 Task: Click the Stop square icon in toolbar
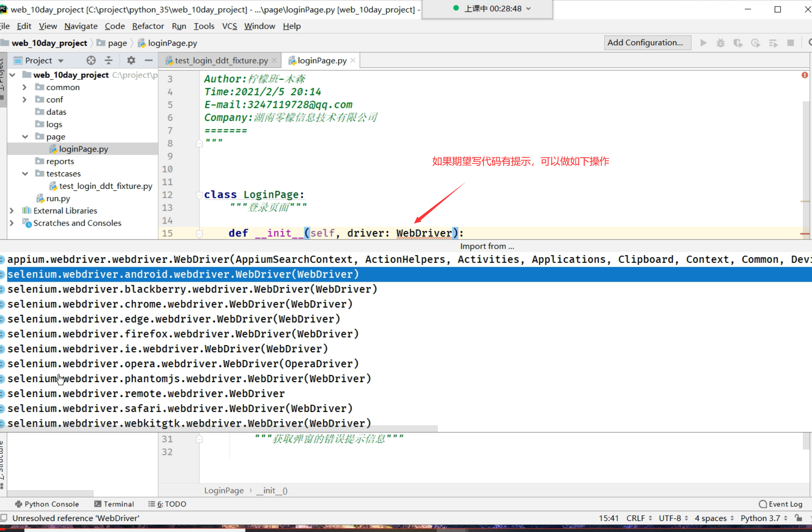791,43
